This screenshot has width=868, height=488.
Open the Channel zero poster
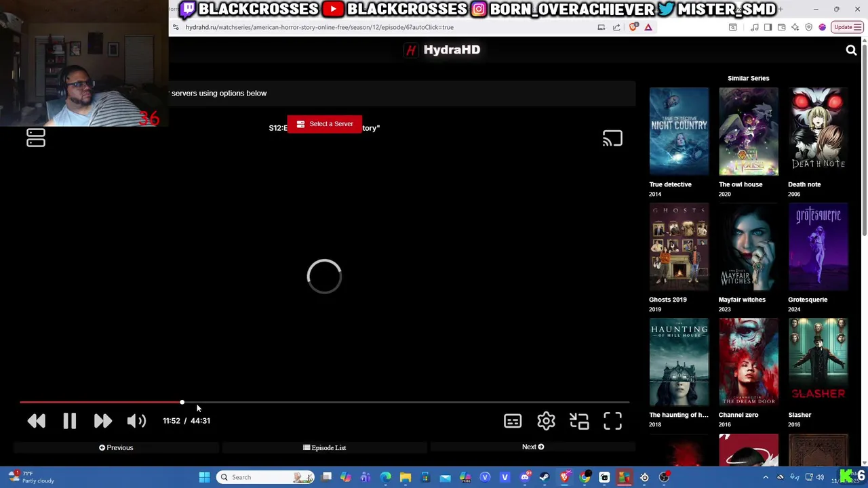749,362
